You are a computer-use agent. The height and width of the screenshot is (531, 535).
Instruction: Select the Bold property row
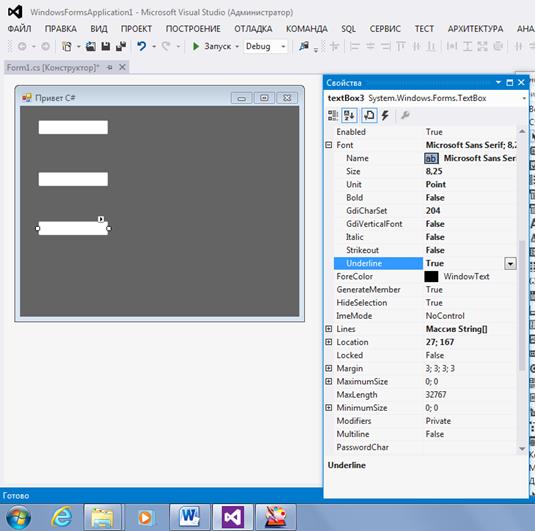pos(425,198)
